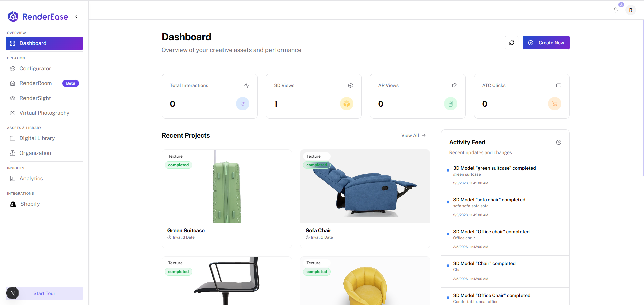Start the guided tour
This screenshot has height=305, width=644.
point(44,293)
